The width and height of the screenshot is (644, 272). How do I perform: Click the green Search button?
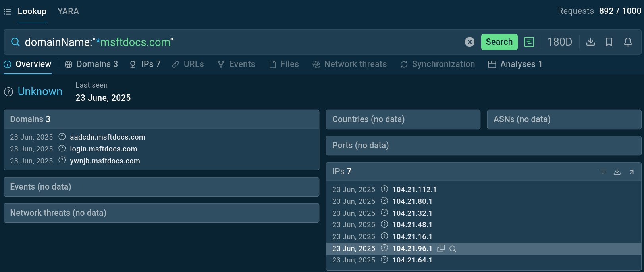[x=499, y=42]
